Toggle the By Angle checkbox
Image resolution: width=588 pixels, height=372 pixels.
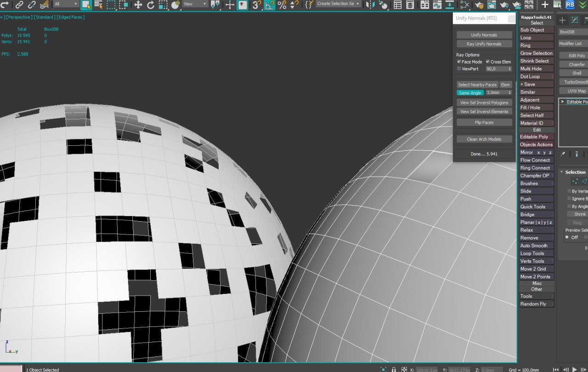[569, 206]
